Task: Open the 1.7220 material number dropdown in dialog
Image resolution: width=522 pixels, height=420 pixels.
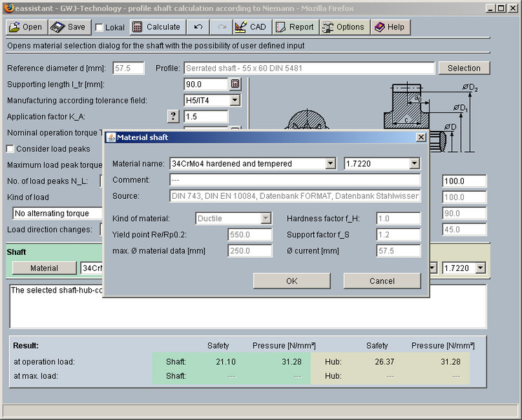Action: click(414, 164)
